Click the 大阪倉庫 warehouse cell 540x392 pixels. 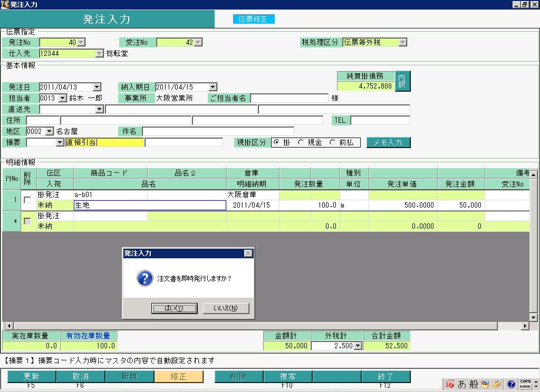253,195
